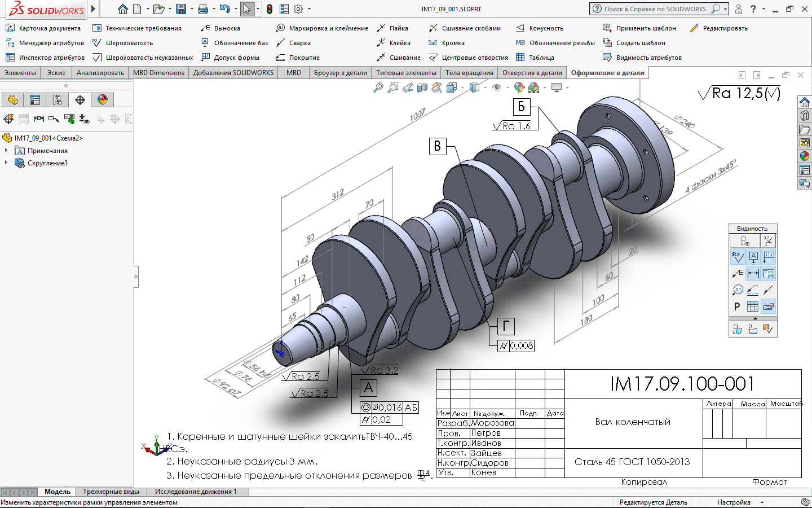Click the Zoom to Fit magnifier icon

(378, 87)
